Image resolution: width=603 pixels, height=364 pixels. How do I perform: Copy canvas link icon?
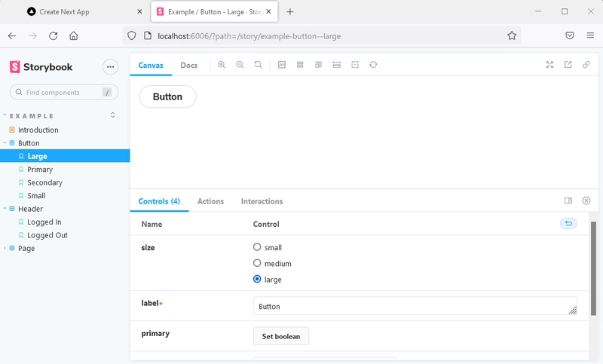[x=586, y=65]
